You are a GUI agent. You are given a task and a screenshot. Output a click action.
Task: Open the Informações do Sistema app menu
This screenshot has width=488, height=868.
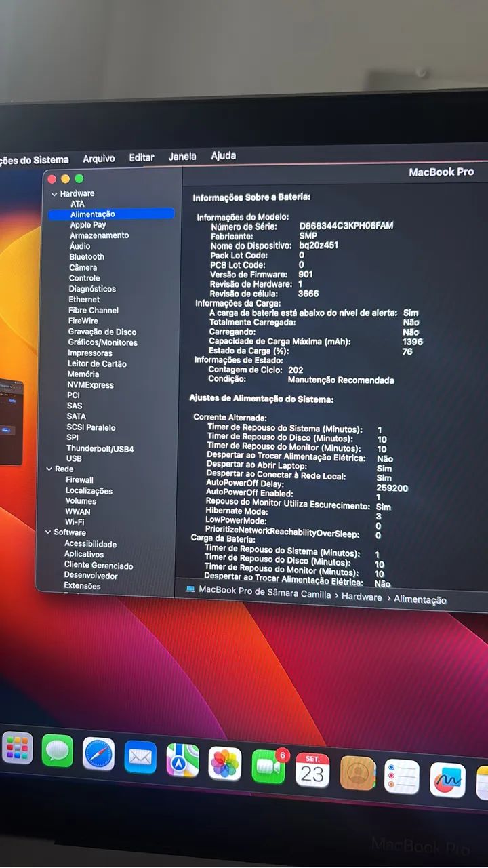pyautogui.click(x=34, y=160)
